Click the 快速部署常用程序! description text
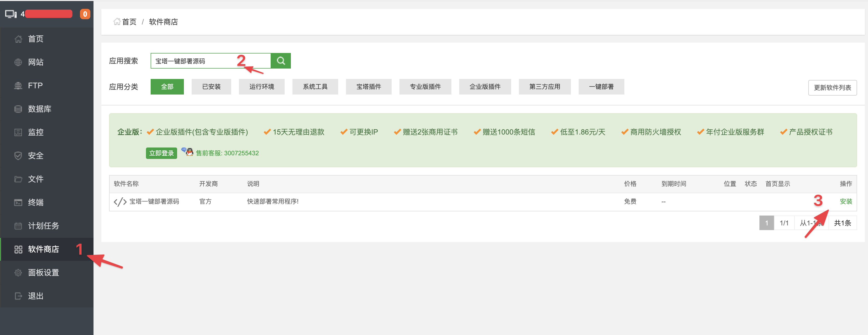 tap(273, 202)
